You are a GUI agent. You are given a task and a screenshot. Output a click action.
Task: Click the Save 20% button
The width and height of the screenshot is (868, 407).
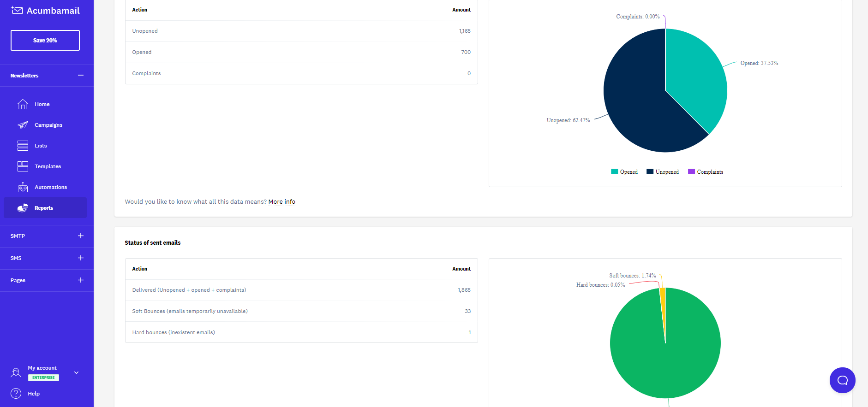click(x=45, y=41)
